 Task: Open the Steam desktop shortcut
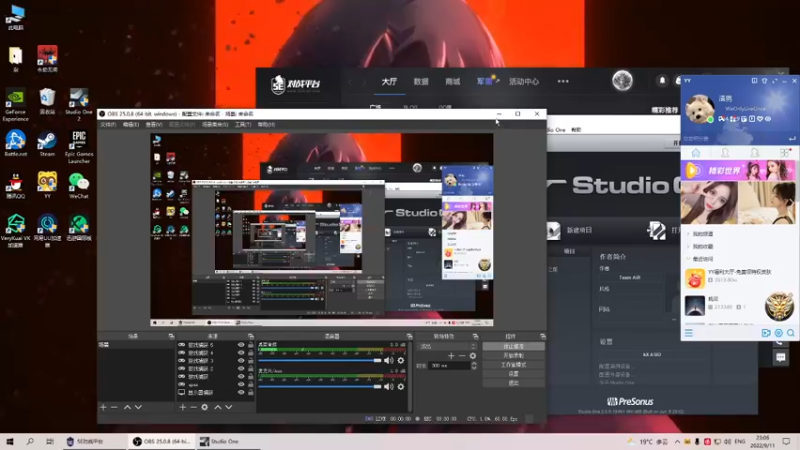[x=47, y=144]
